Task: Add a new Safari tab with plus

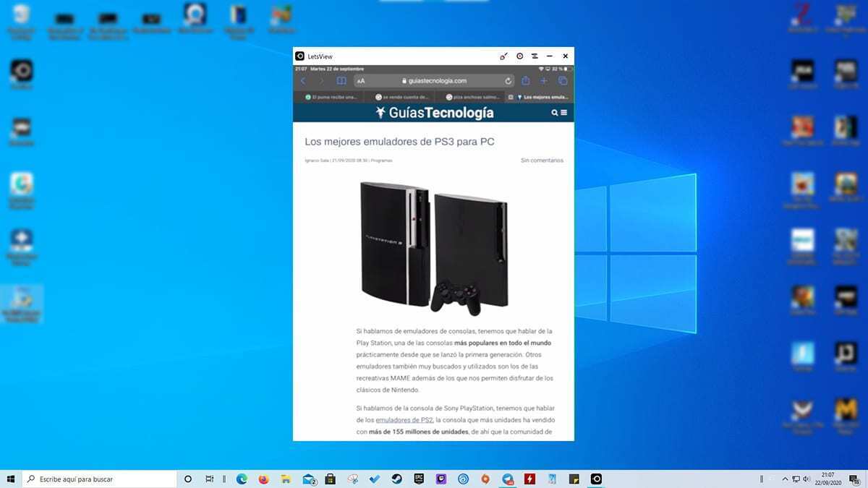Action: (x=544, y=81)
